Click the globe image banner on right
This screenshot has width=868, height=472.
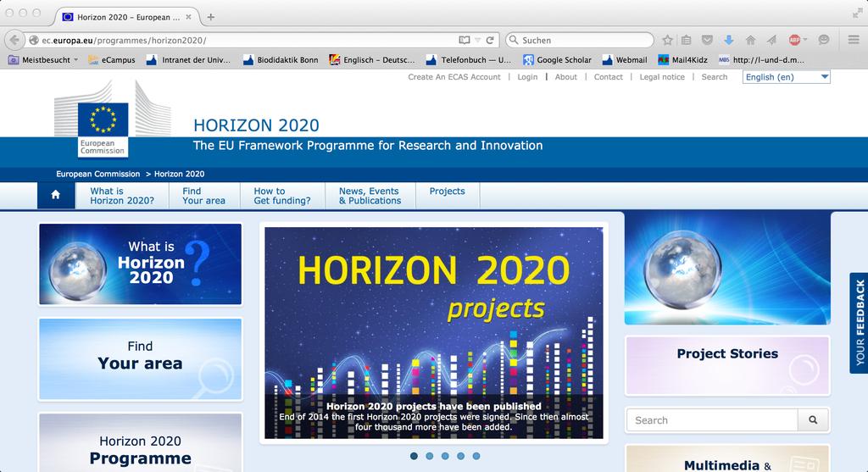(727, 267)
